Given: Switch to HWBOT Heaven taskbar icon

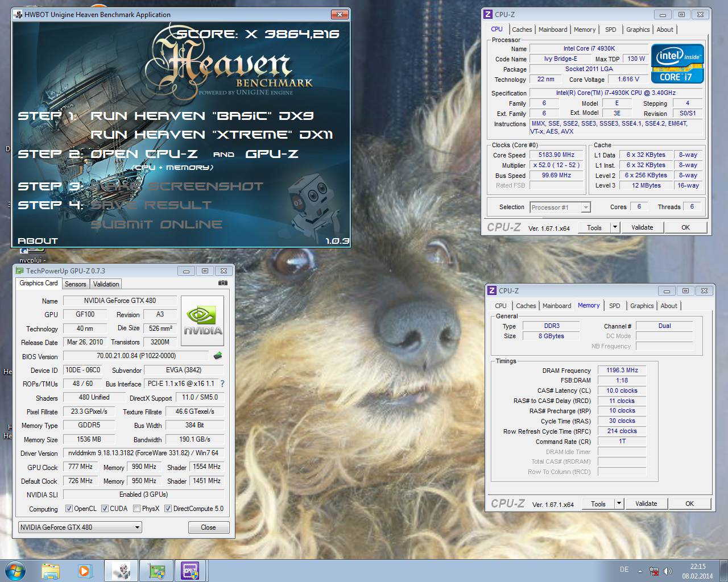Looking at the screenshot, I should [x=121, y=571].
